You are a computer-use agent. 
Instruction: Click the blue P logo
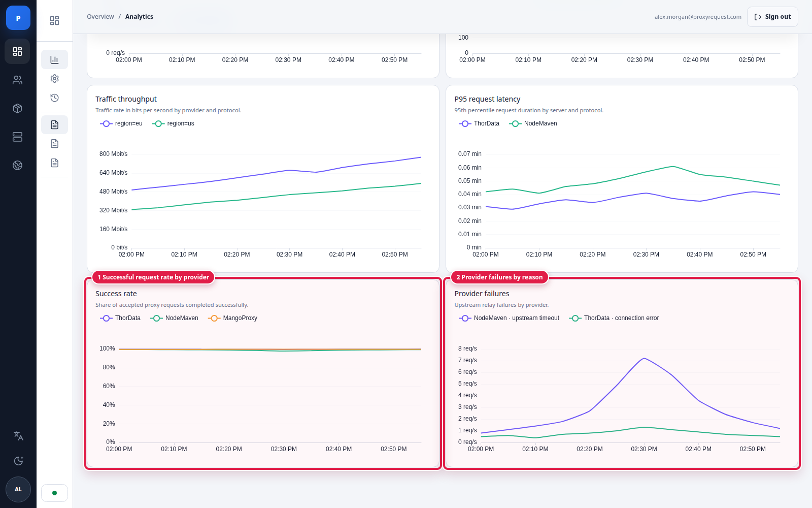click(x=18, y=18)
